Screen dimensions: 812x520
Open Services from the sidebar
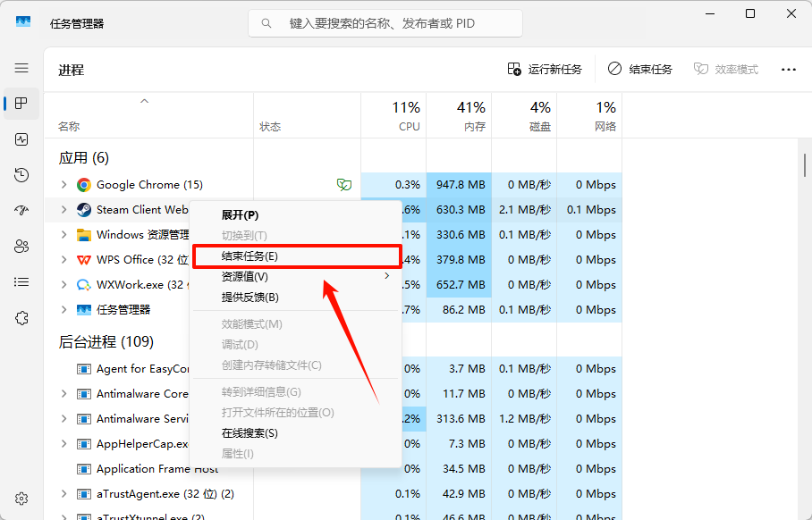tap(20, 317)
